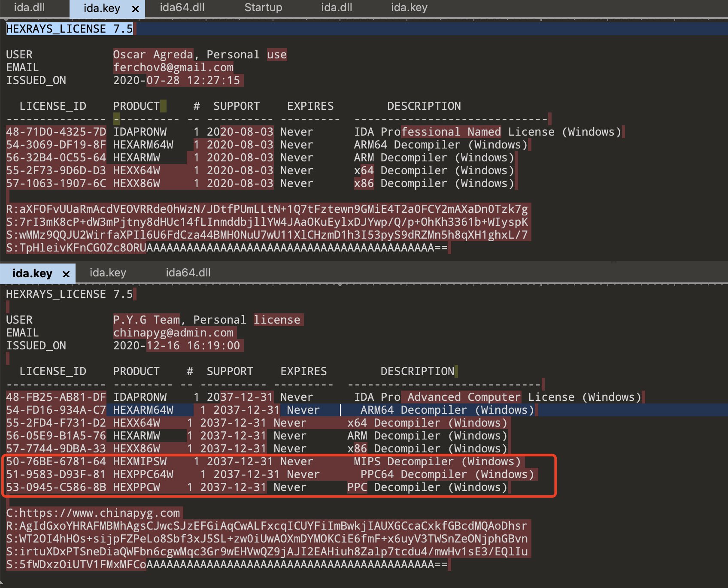728x588 pixels.
Task: Click the HEXMIPSW product name
Action: 140,461
